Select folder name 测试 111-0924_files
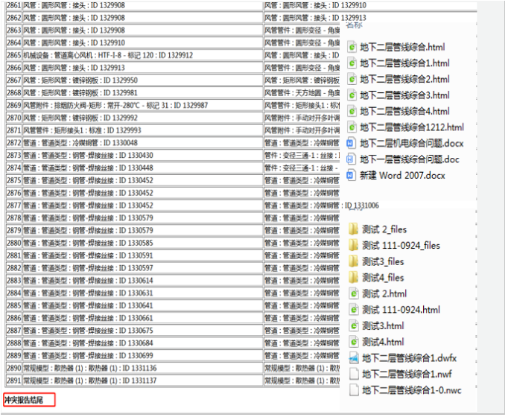The height and width of the screenshot is (420, 511). [x=401, y=245]
